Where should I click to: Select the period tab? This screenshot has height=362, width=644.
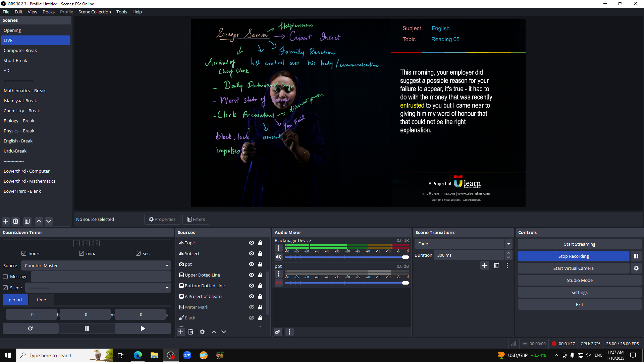pos(15,300)
